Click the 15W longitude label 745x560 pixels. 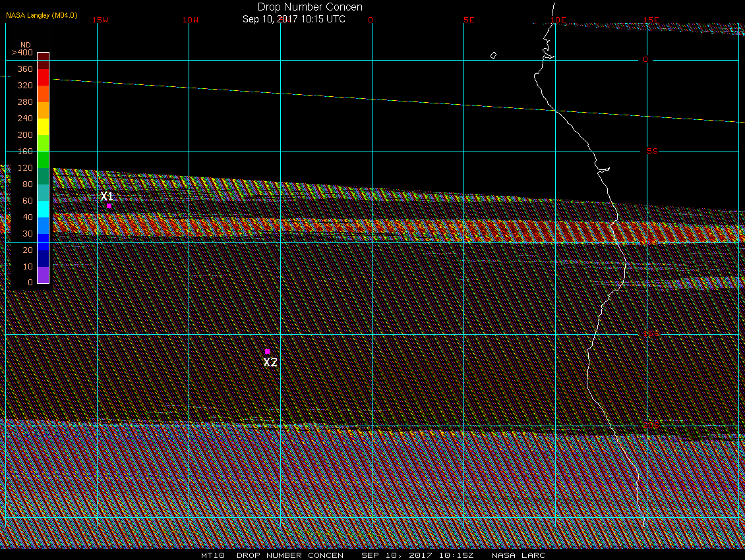(x=100, y=20)
